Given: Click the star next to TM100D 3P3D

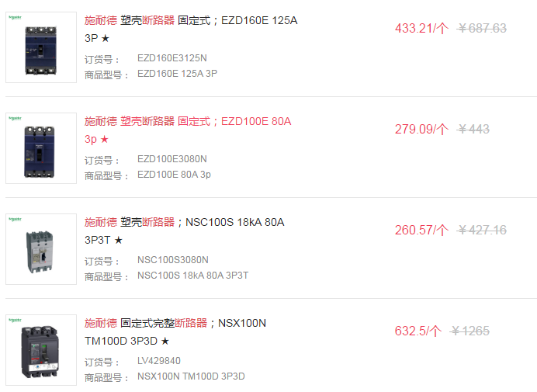Looking at the screenshot, I should [x=165, y=342].
